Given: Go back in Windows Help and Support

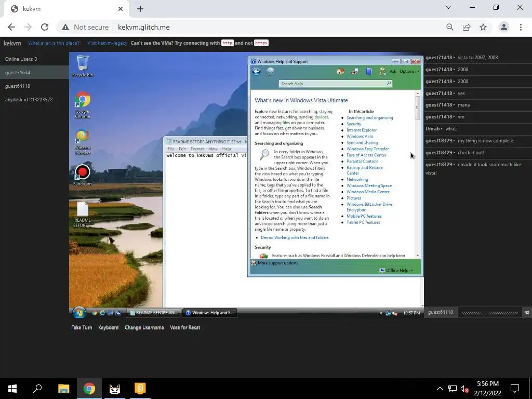Looking at the screenshot, I should click(257, 71).
